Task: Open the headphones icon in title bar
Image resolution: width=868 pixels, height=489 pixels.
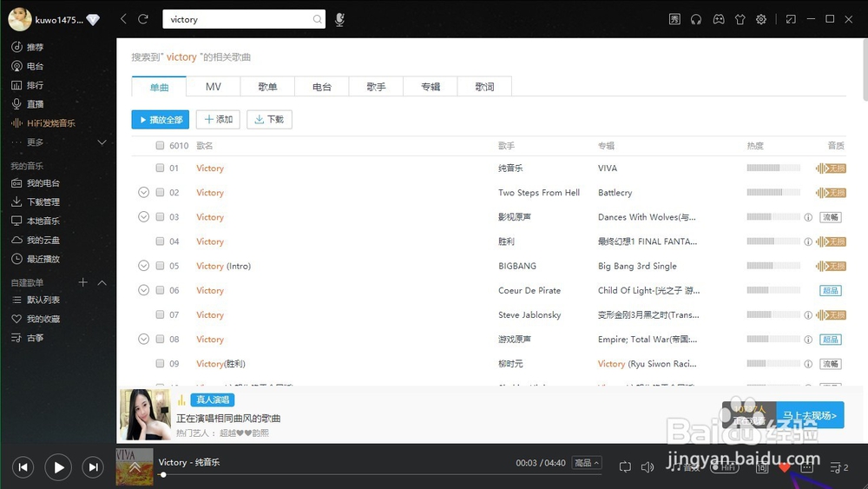Action: click(x=696, y=19)
